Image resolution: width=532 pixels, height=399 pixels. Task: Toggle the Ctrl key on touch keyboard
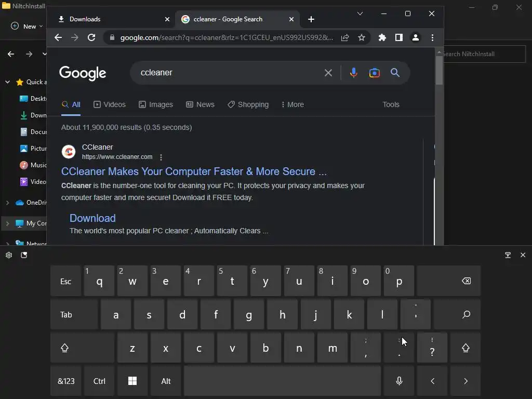coord(99,381)
